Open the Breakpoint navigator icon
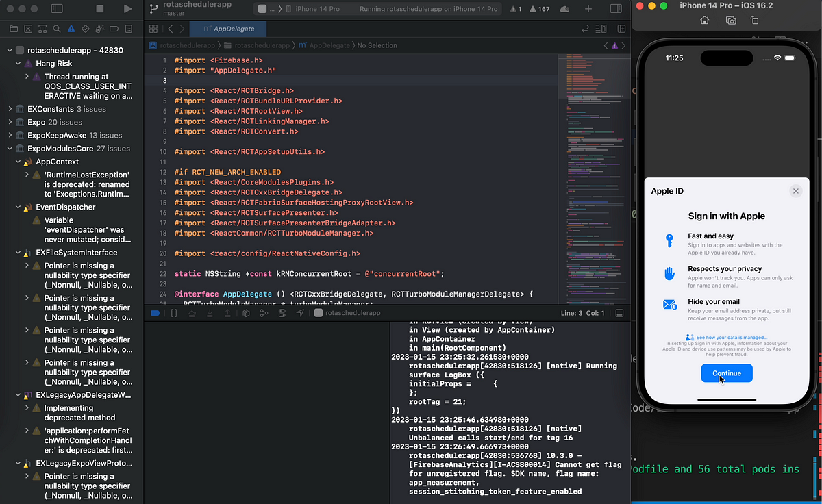This screenshot has height=504, width=822. click(x=114, y=29)
